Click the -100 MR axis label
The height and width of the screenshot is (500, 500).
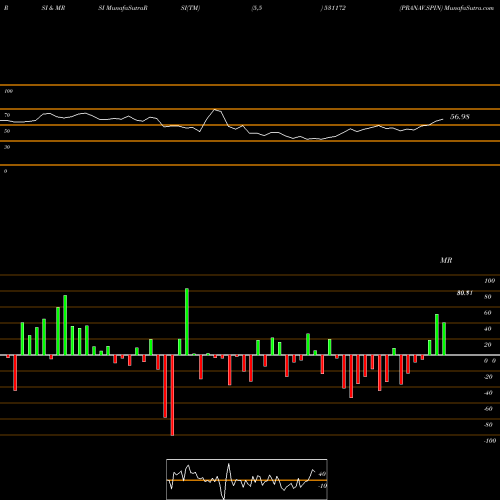click(x=490, y=441)
